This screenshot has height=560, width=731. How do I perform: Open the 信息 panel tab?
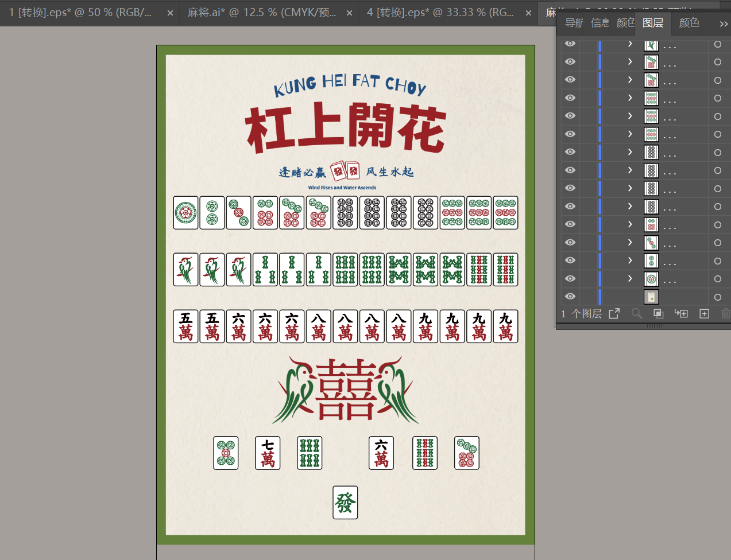[x=600, y=23]
